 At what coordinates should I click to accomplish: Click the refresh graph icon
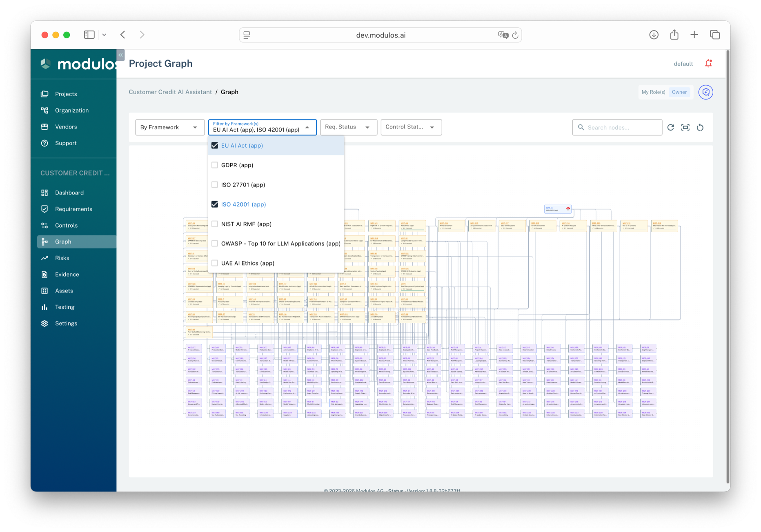point(670,127)
